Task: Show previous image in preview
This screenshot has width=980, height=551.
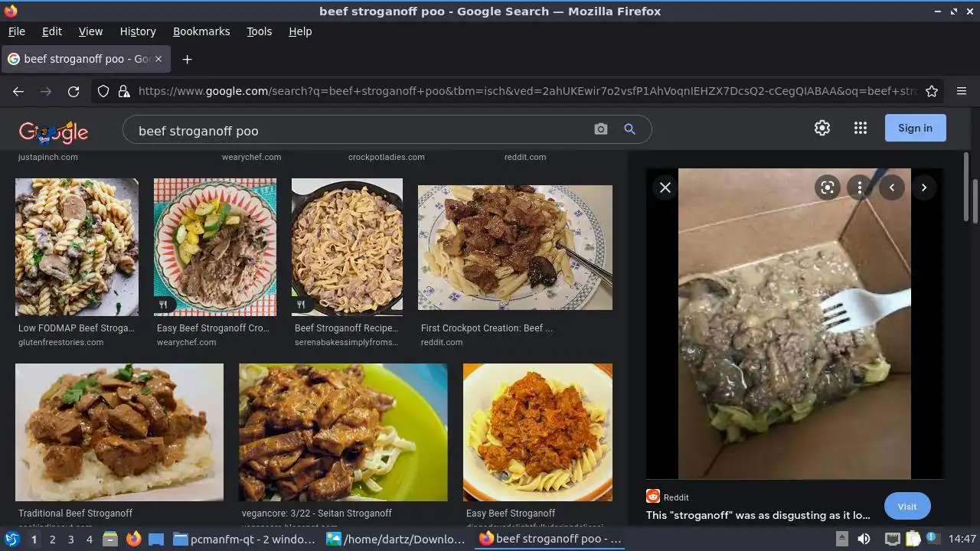Action: pos(892,187)
